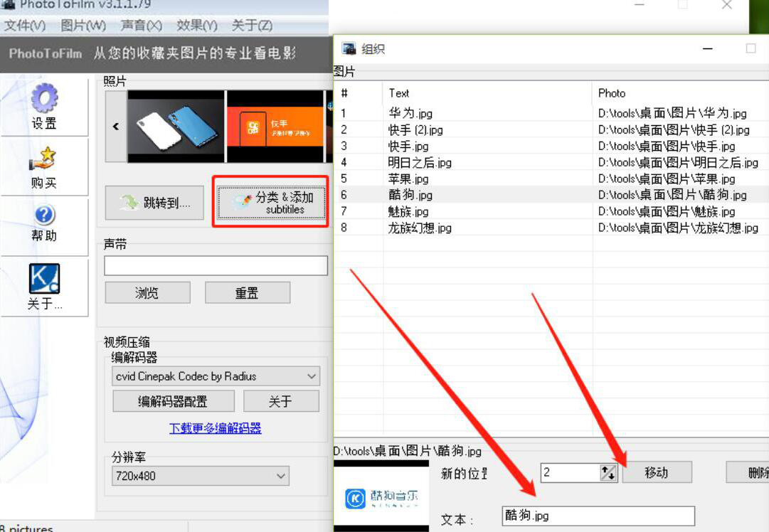Select the orange 快手 photo thumbnail
The height and width of the screenshot is (532, 769).
click(x=275, y=127)
